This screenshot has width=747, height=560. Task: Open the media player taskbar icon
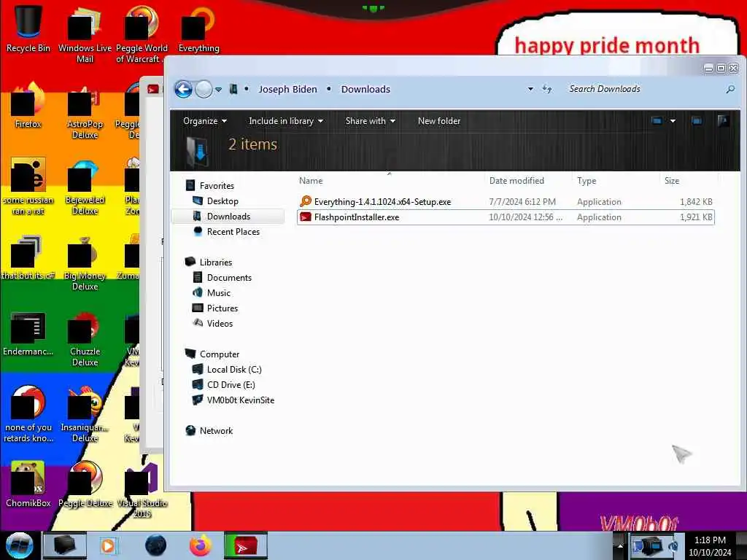pyautogui.click(x=108, y=545)
